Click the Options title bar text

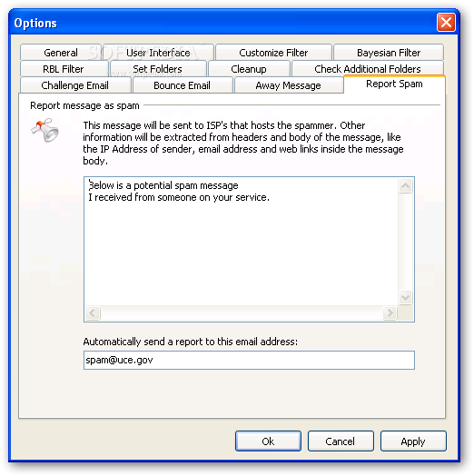coord(35,24)
